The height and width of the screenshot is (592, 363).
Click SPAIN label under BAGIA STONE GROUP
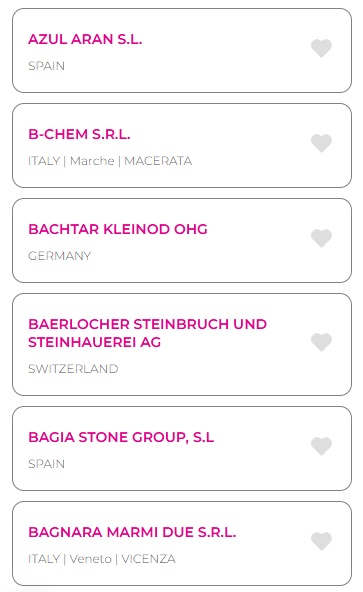[46, 464]
